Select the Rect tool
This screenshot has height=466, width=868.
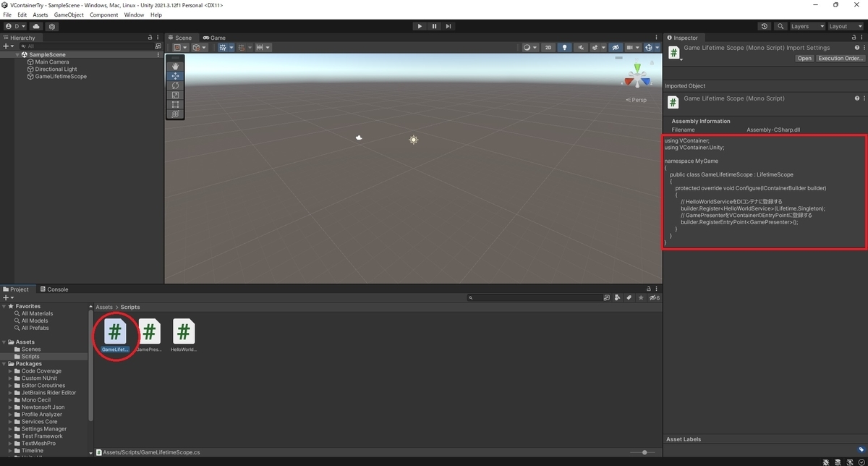coord(175,104)
